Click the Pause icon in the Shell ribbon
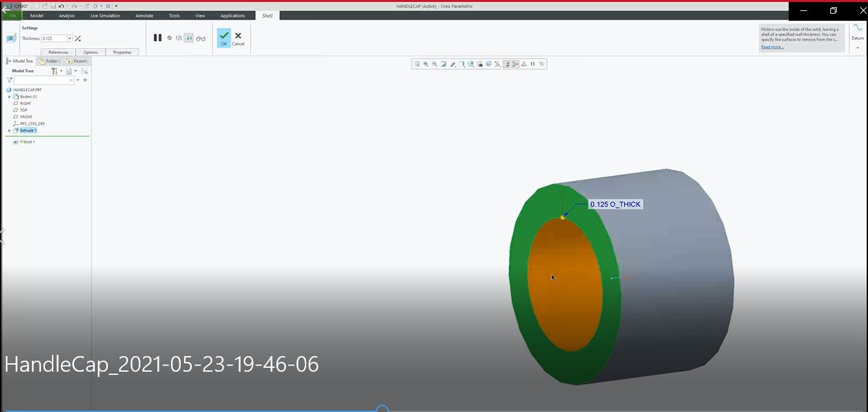 tap(157, 38)
